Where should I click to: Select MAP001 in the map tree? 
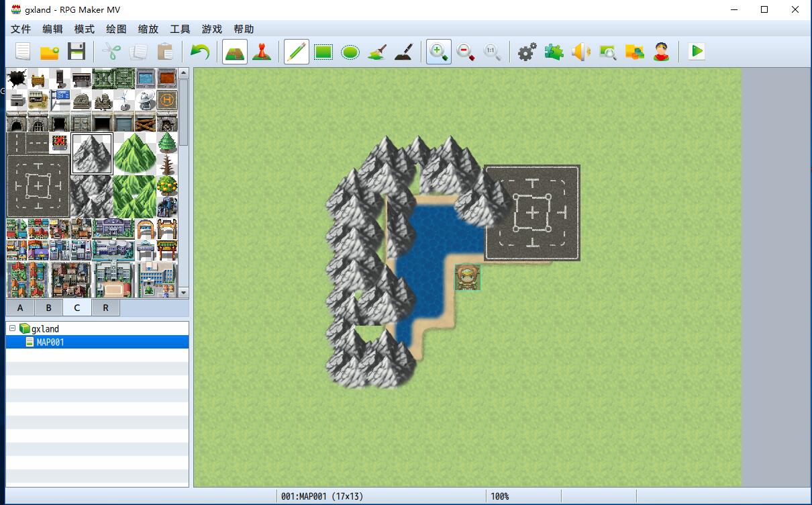pos(50,342)
